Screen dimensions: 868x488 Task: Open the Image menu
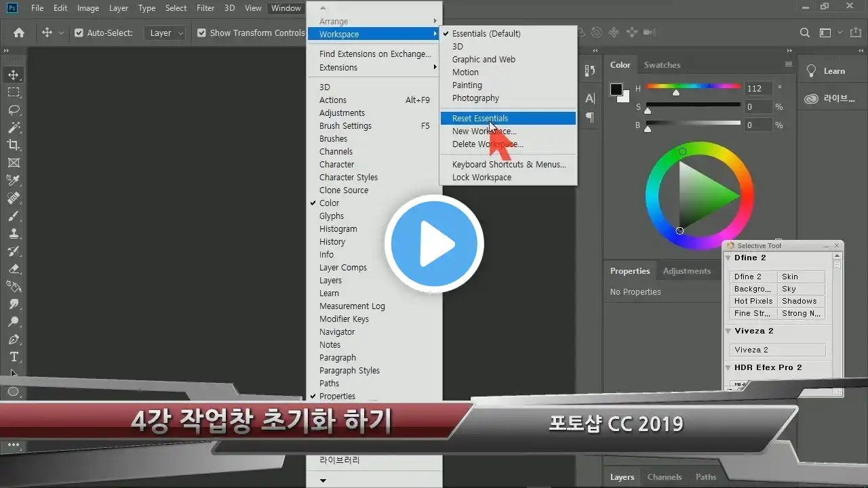click(88, 8)
